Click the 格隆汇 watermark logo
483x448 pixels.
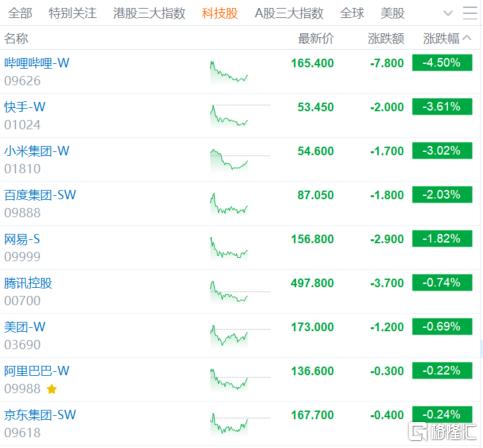(x=443, y=432)
